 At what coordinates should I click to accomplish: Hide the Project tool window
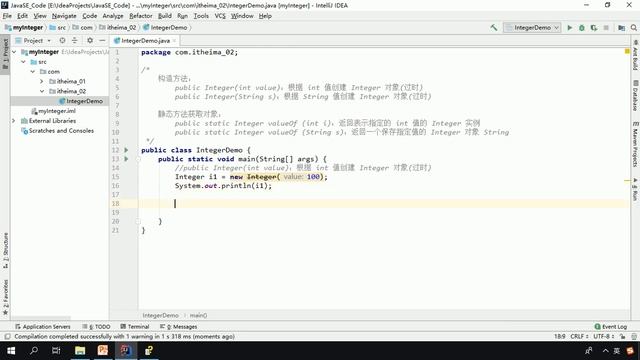(x=102, y=40)
